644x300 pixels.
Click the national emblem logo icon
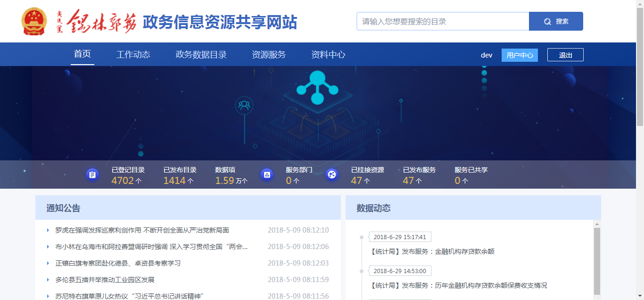[33, 21]
